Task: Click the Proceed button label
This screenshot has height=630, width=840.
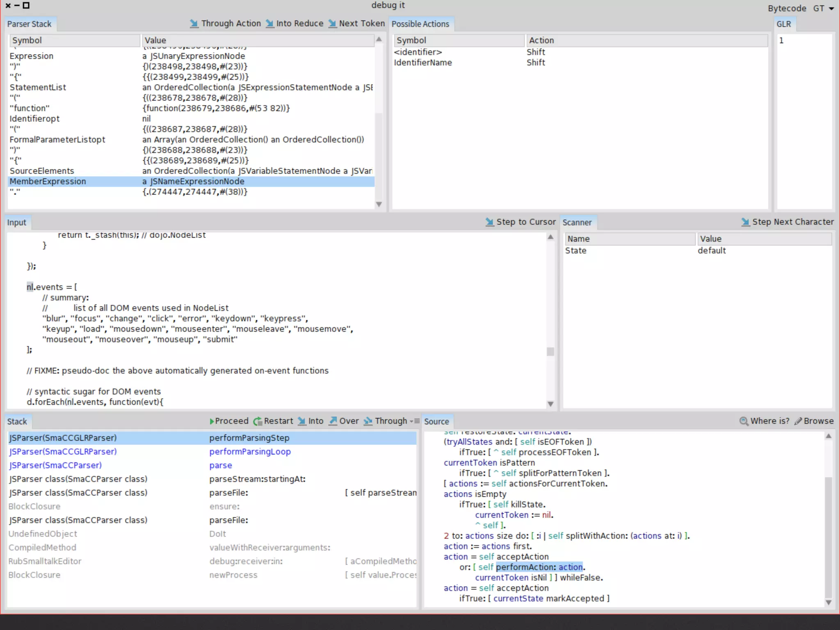Action: point(232,421)
